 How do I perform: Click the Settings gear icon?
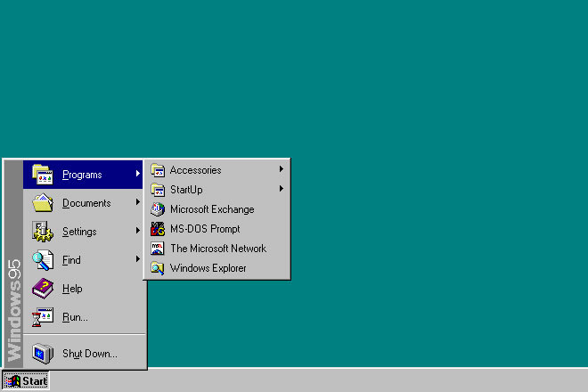pyautogui.click(x=43, y=232)
